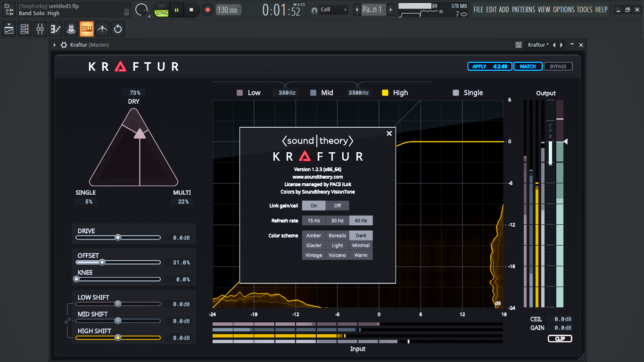Screen dimensions: 644x362
Task: Set Link gain/ceil to On
Action: 314,206
